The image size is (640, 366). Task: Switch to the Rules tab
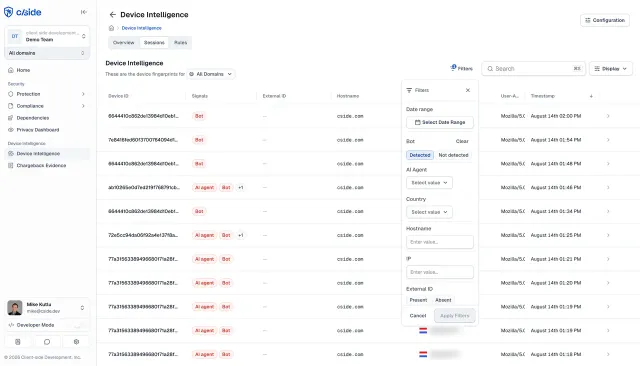click(x=180, y=42)
